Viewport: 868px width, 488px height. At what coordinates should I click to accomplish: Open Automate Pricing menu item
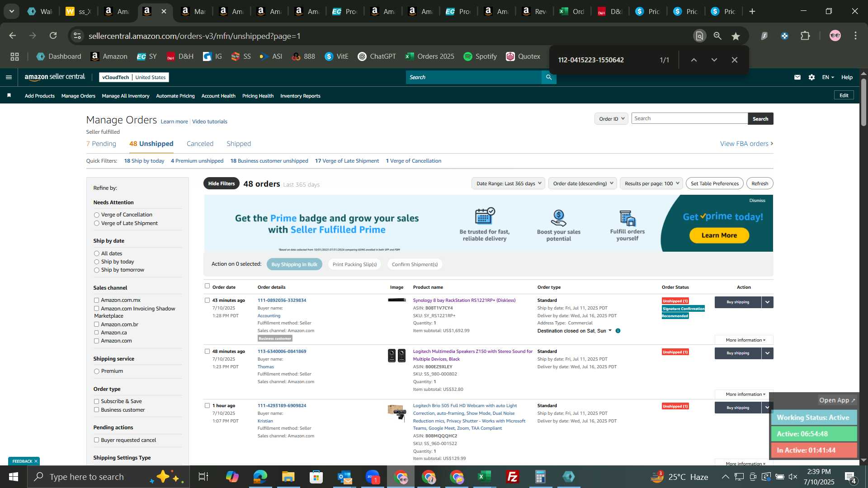175,96
